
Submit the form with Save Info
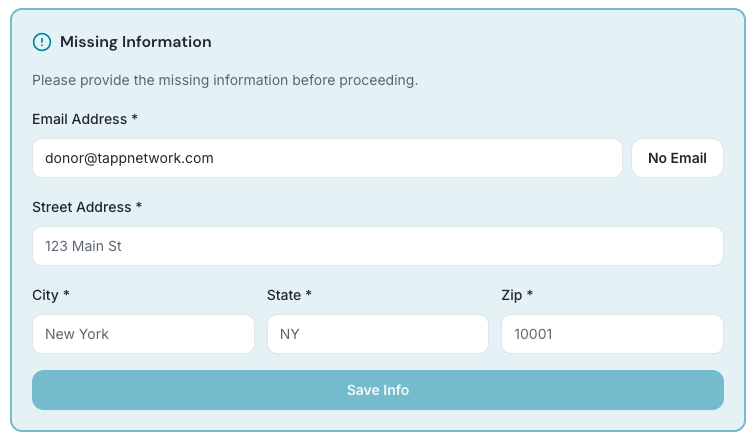[377, 390]
